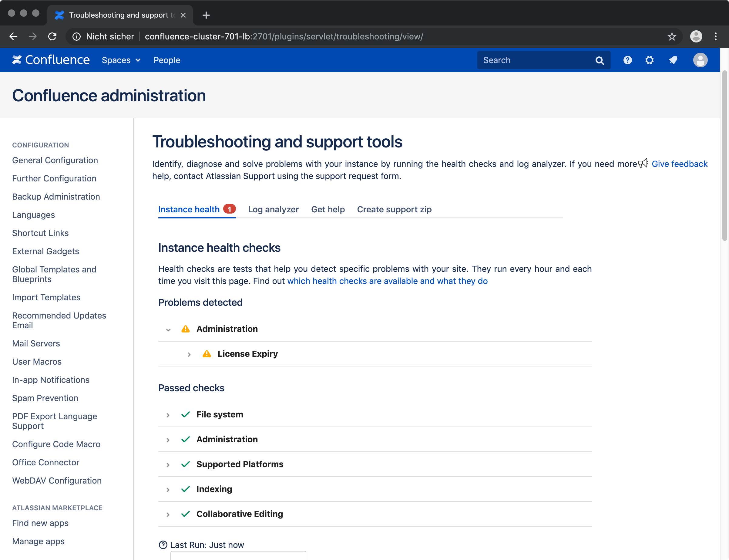Expand the Indexing check

[x=168, y=490]
